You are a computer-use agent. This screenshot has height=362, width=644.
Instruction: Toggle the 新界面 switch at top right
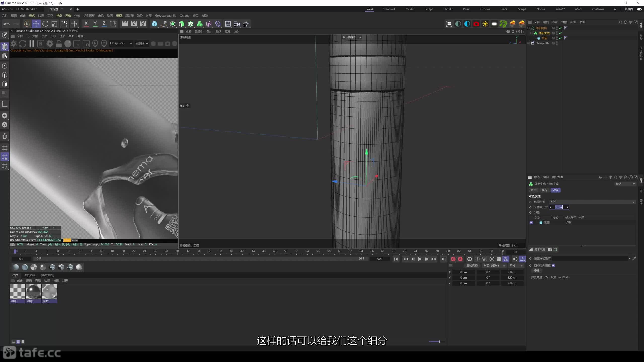tap(639, 9)
